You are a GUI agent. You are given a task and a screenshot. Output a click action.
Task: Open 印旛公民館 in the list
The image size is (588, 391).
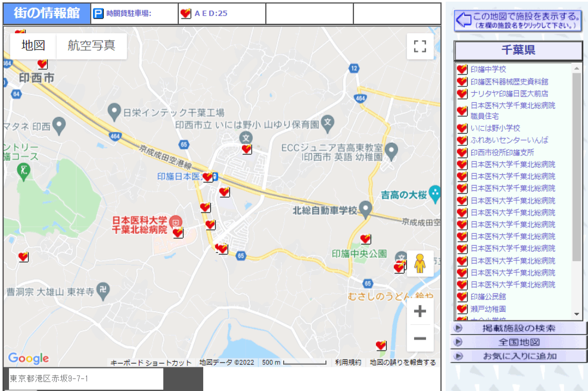(x=489, y=296)
